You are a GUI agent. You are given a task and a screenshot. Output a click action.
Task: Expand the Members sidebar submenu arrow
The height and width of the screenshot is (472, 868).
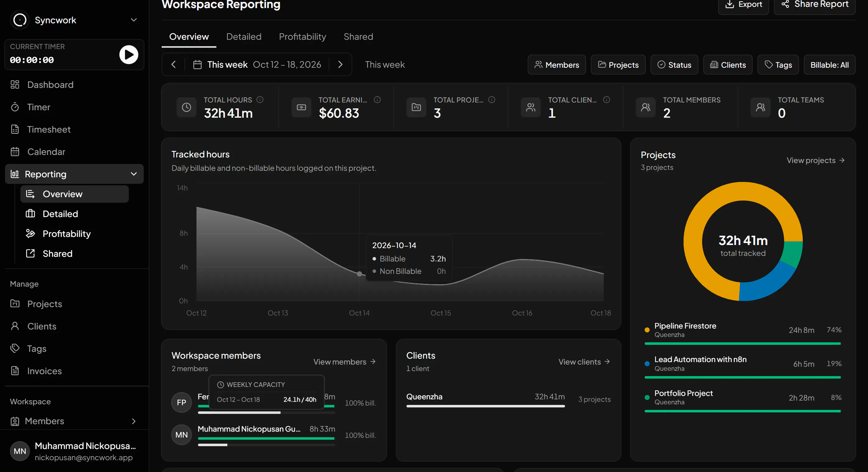point(134,421)
